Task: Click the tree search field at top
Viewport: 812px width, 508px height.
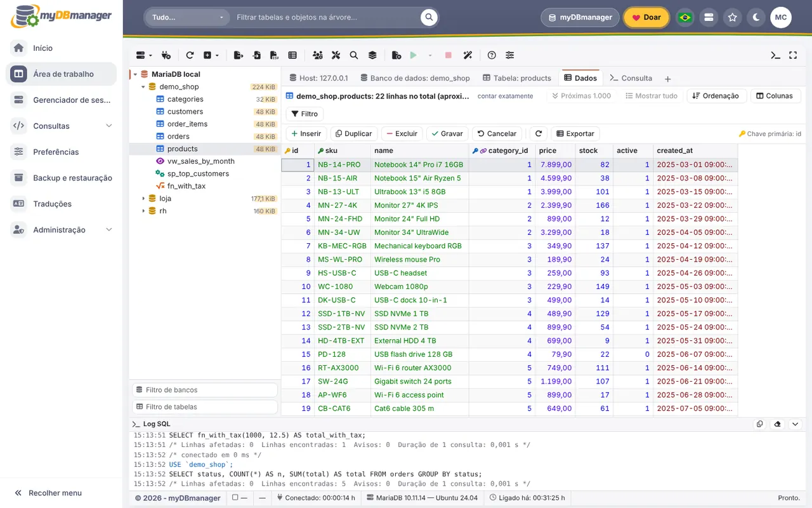Action: 325,18
